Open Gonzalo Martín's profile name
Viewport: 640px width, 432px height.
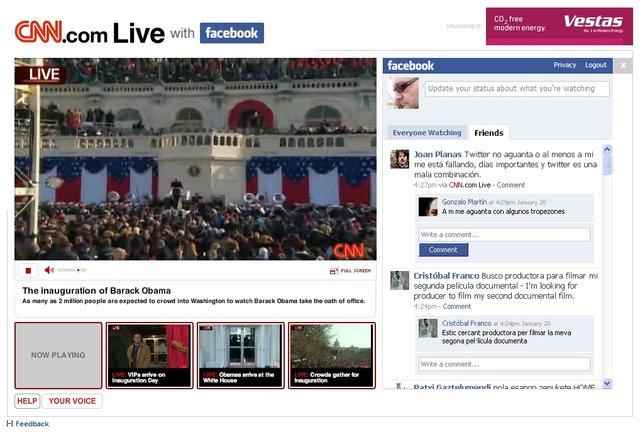[x=464, y=202]
